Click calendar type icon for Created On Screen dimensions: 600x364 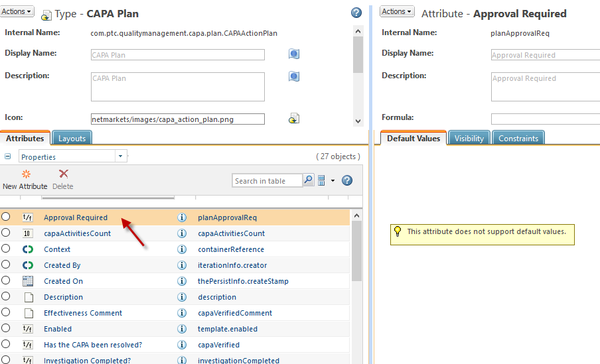pos(28,281)
